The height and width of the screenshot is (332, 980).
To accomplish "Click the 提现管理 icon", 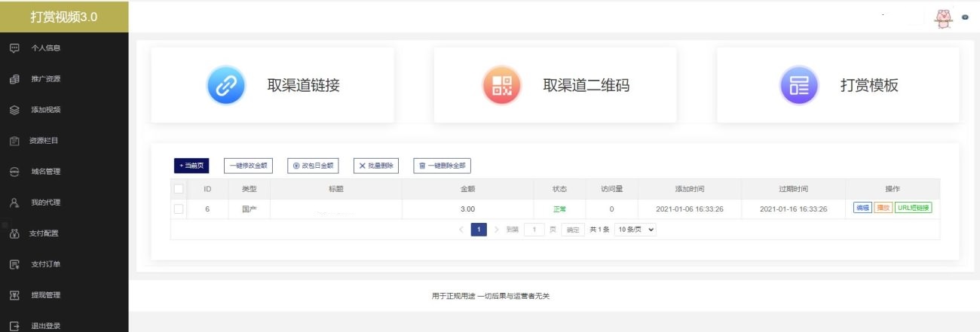I will point(14,295).
